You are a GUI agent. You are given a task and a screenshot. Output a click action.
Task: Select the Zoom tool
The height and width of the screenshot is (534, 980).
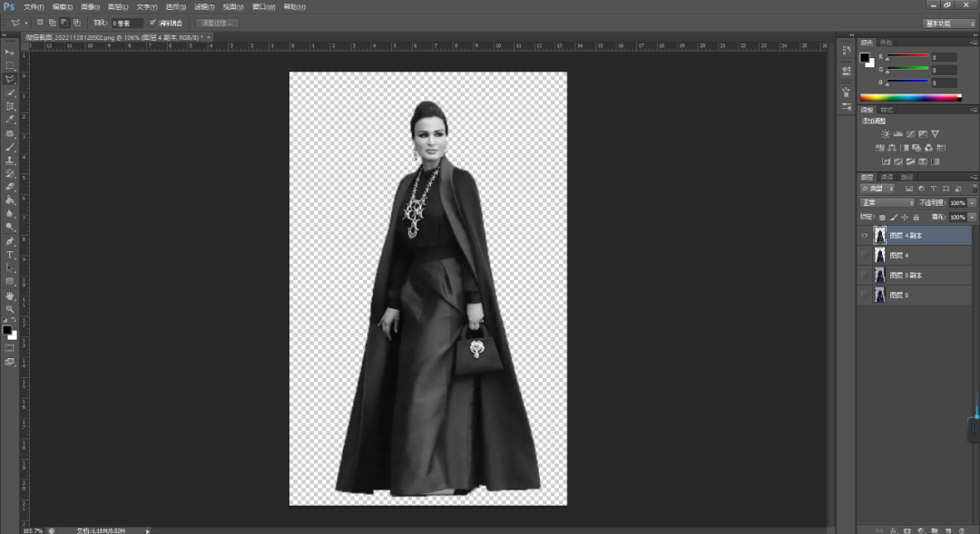click(10, 308)
